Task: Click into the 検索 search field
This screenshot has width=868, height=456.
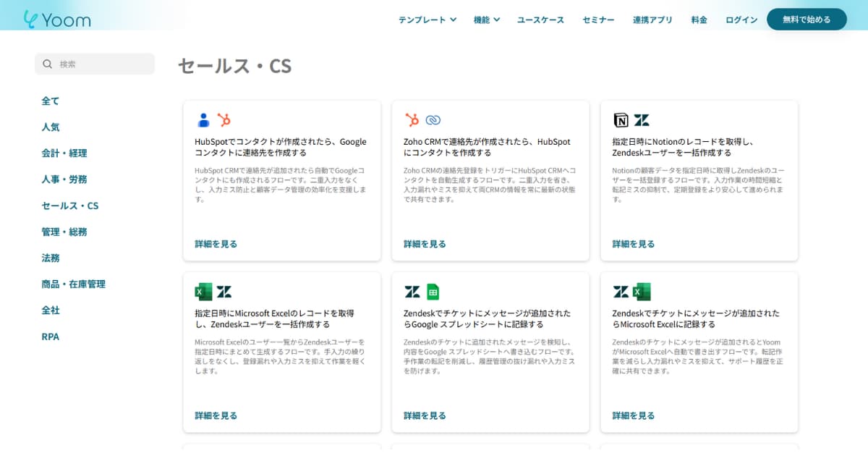Action: (101, 64)
